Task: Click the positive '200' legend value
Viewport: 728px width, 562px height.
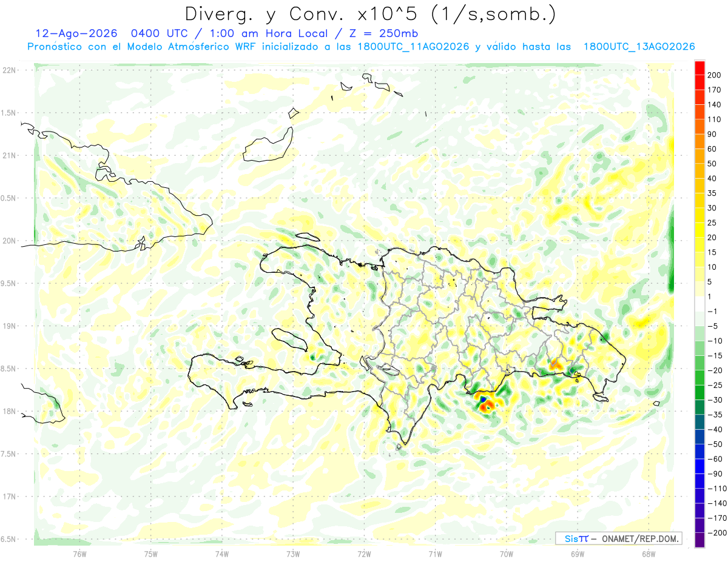Action: point(714,74)
